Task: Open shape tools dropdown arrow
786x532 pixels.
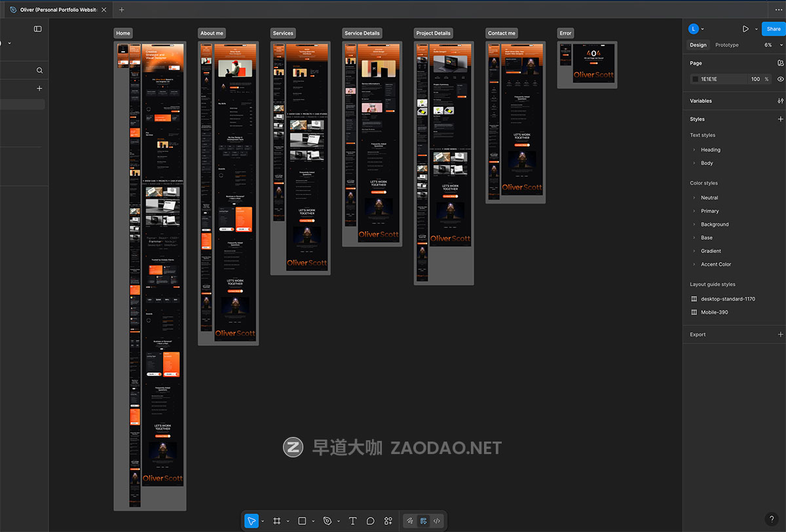Action: [313, 522]
